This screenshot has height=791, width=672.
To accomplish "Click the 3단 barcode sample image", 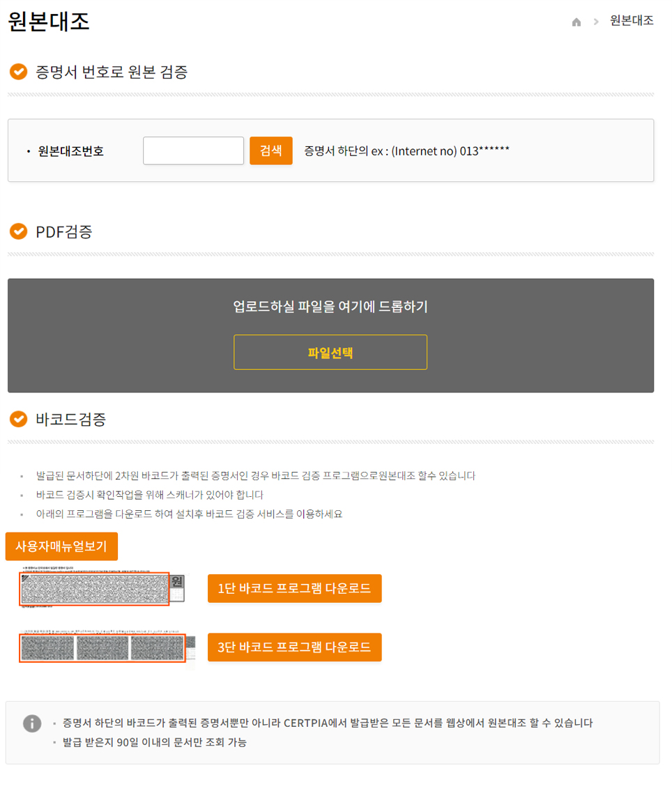I will point(107,647).
